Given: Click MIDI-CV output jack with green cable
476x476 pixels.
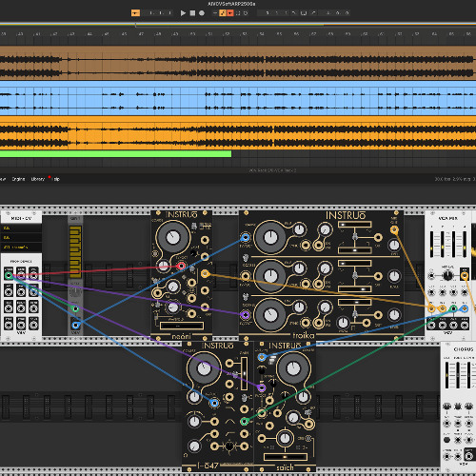Looking at the screenshot, I should [9, 275].
